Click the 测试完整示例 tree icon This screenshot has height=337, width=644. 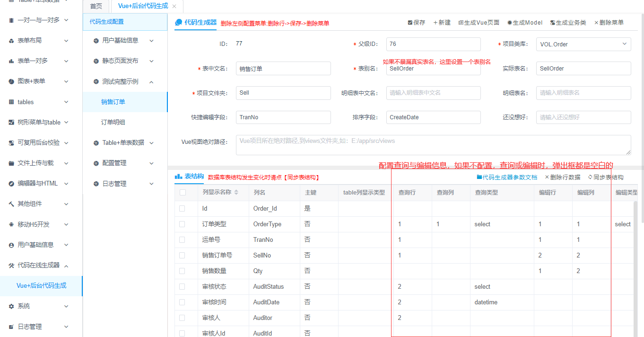[x=96, y=81]
